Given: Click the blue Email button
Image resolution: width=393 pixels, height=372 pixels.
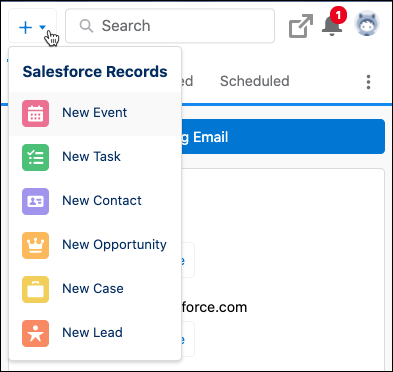Looking at the screenshot, I should pyautogui.click(x=283, y=137).
